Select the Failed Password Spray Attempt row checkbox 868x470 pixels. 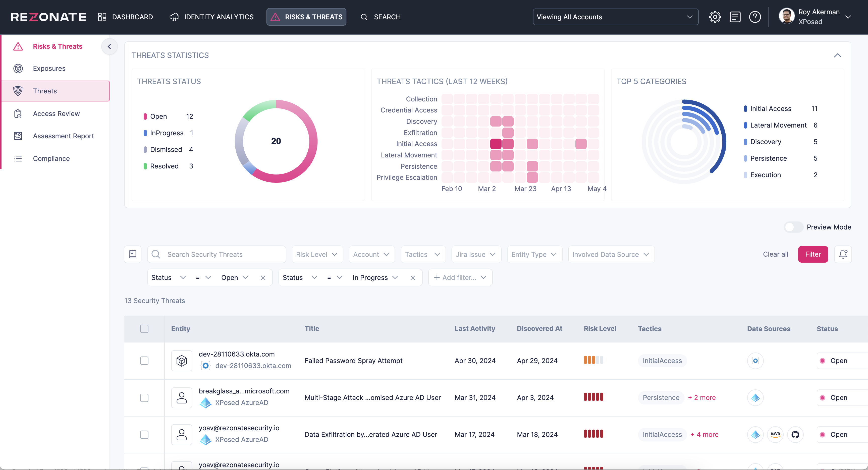click(x=144, y=361)
